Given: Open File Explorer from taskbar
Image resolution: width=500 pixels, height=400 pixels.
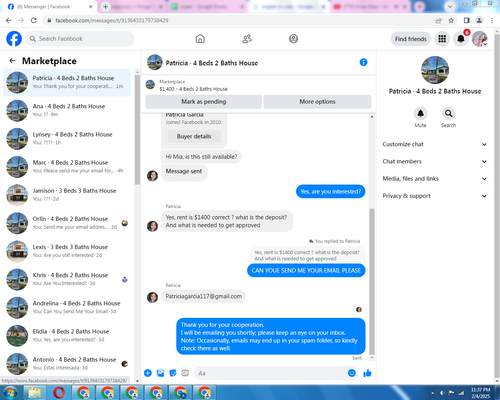Looking at the screenshot, I should coord(35,393).
